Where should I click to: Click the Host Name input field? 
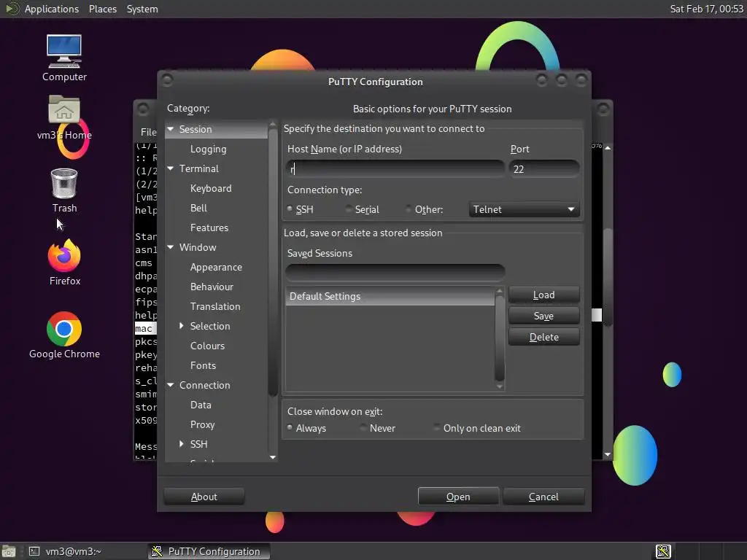click(x=395, y=168)
